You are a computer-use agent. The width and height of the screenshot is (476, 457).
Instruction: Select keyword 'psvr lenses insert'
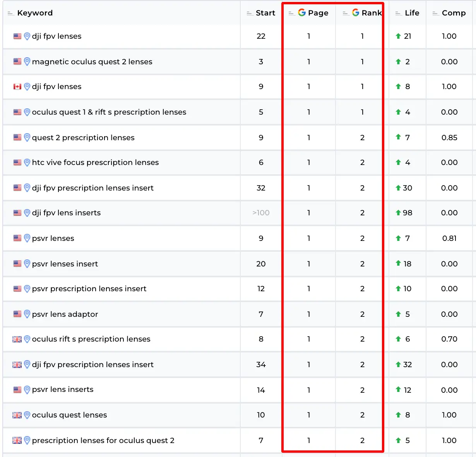65,264
